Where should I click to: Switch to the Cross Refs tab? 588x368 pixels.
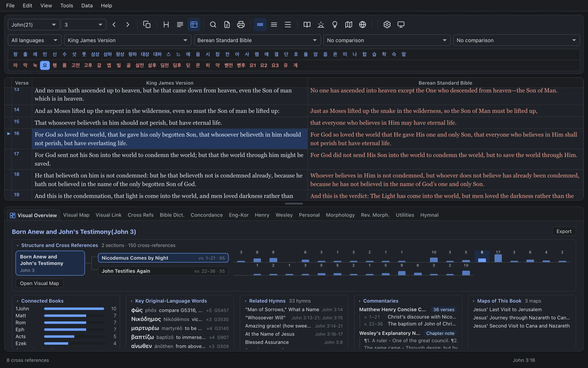(141, 215)
